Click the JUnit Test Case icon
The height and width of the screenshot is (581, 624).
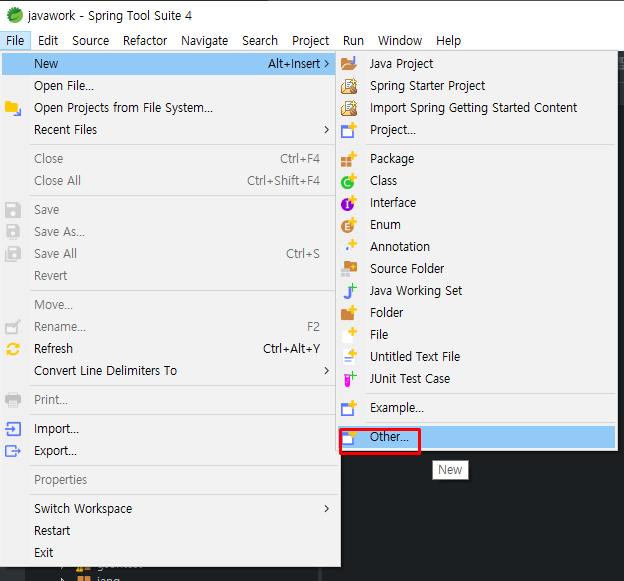click(x=350, y=379)
